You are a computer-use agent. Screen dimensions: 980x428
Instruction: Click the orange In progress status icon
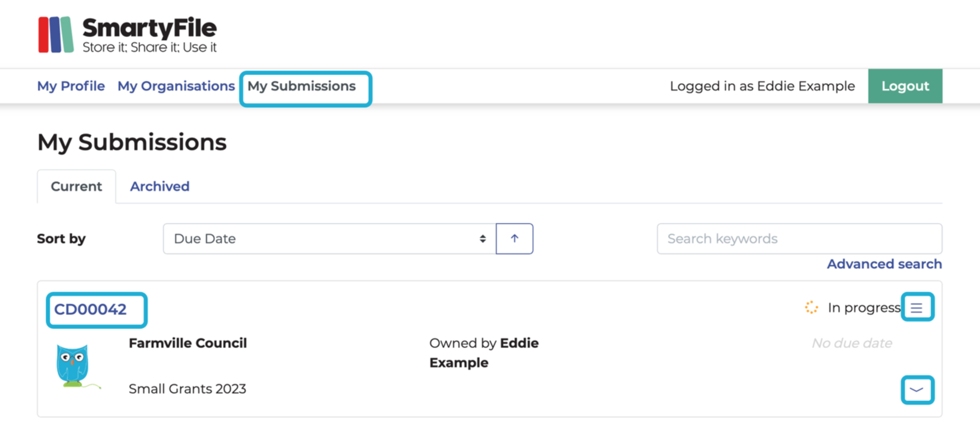pos(811,307)
